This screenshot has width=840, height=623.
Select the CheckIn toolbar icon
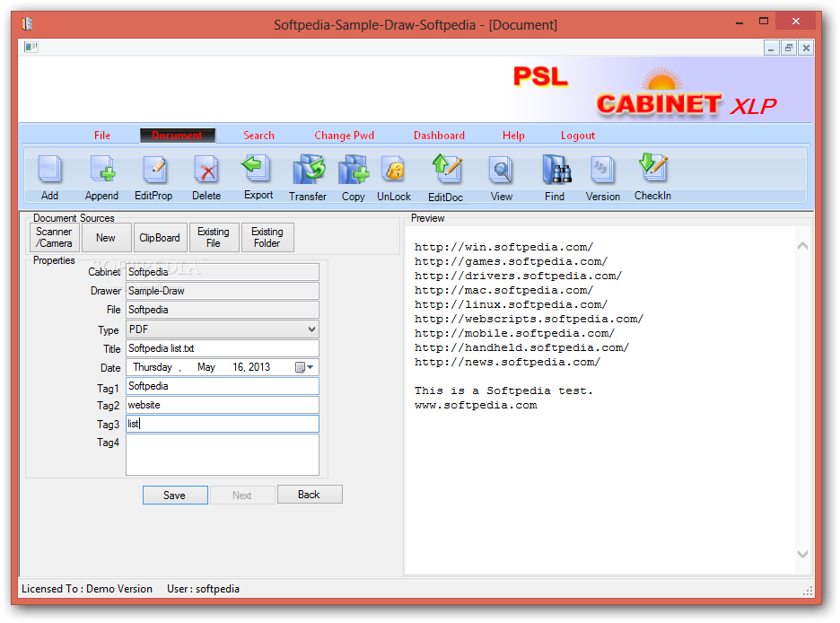coord(653,168)
